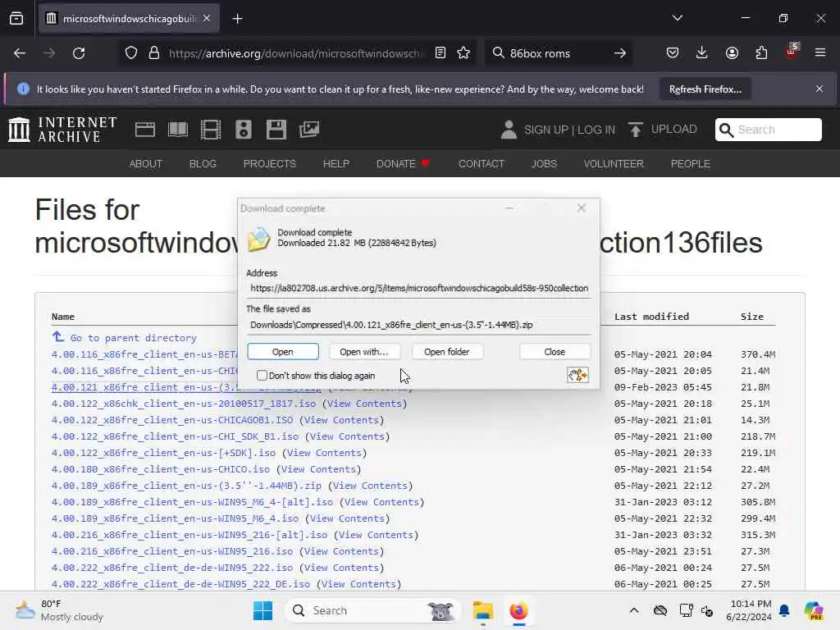Open the PEOPLE menu item

click(690, 164)
